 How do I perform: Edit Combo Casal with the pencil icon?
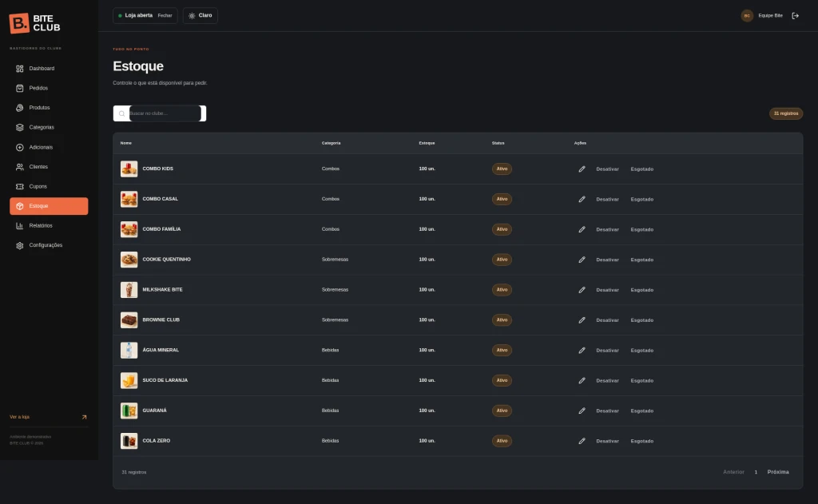[x=582, y=200]
